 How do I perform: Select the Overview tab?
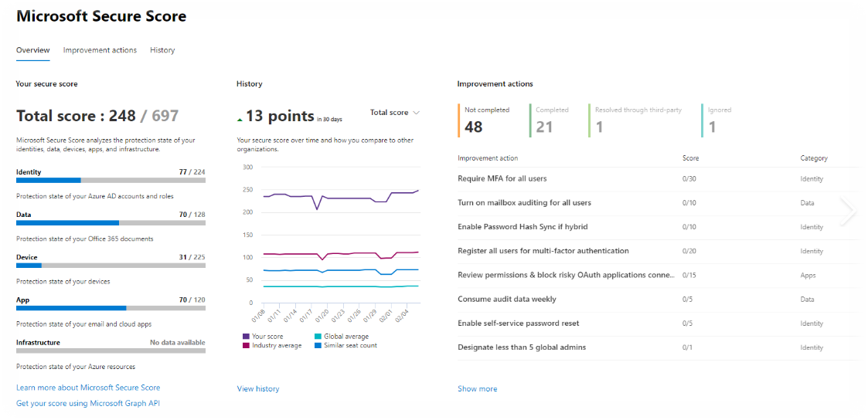point(32,50)
